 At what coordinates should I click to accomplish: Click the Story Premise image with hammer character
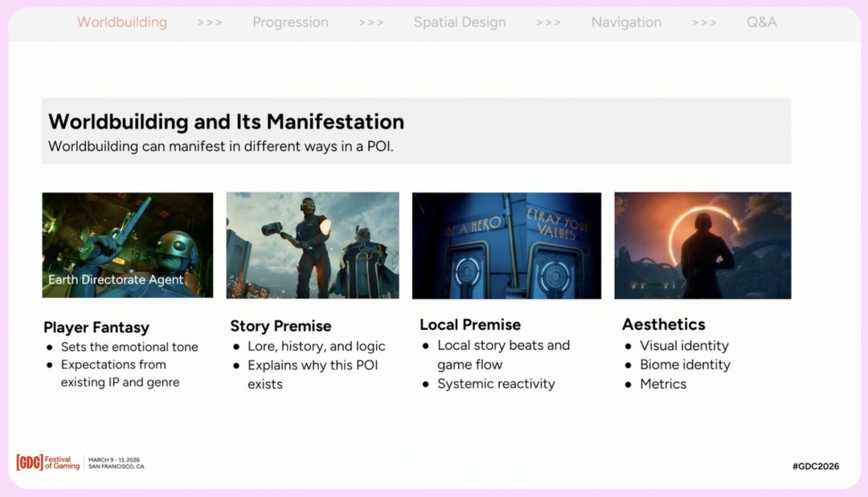coord(312,245)
